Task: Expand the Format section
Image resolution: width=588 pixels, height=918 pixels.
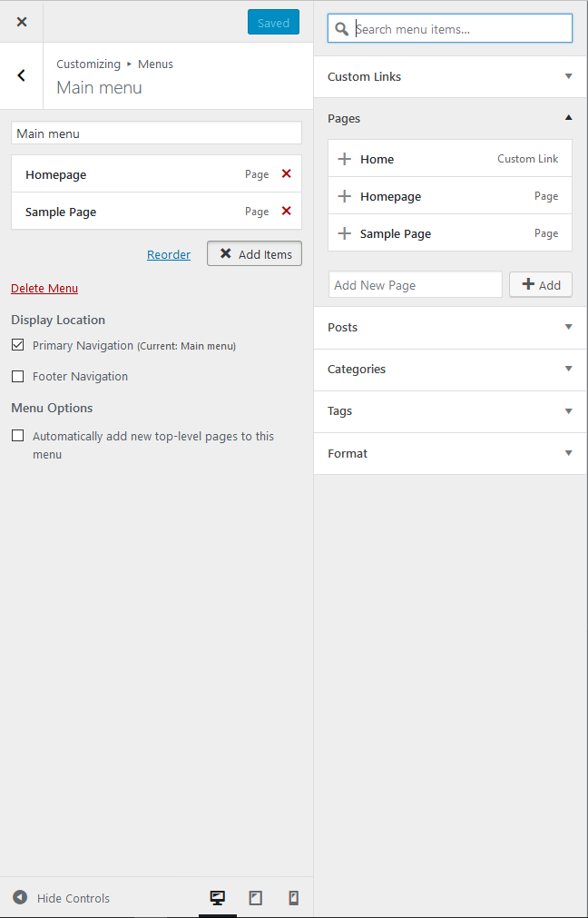Action: tap(450, 453)
